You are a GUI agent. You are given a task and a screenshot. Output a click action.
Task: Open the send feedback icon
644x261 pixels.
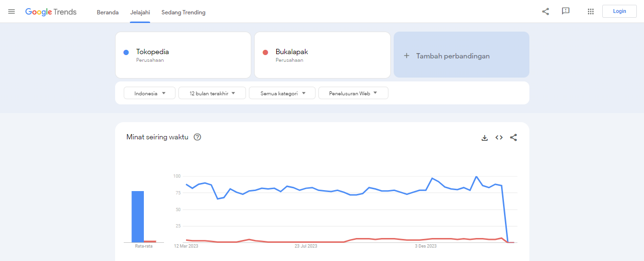coord(566,11)
